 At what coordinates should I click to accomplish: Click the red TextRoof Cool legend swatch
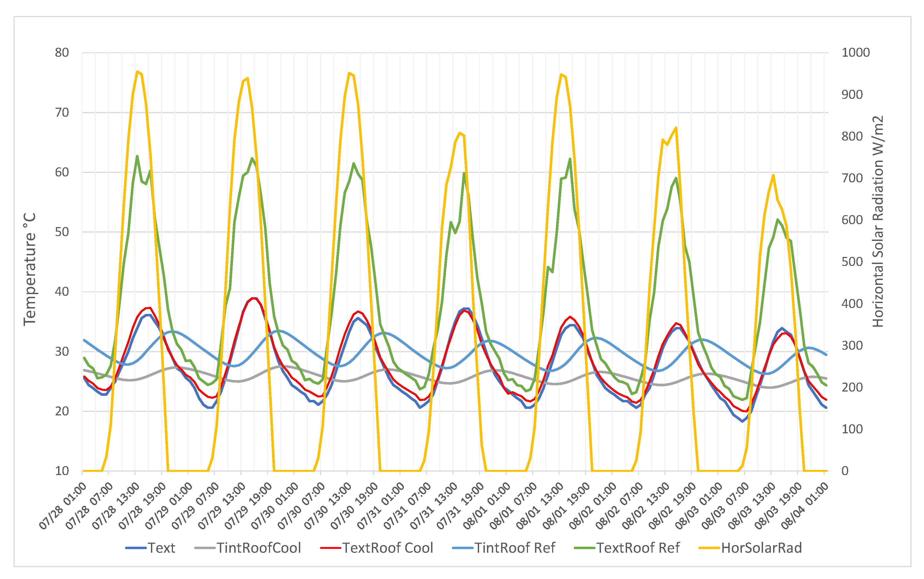tap(331, 548)
